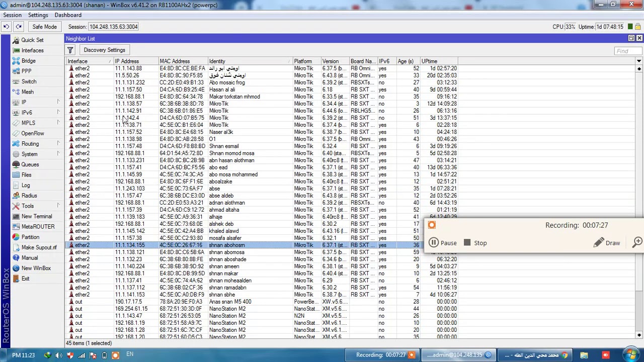Select row with identity shnan ramadabn
The image size is (644, 362).
(x=262, y=288)
